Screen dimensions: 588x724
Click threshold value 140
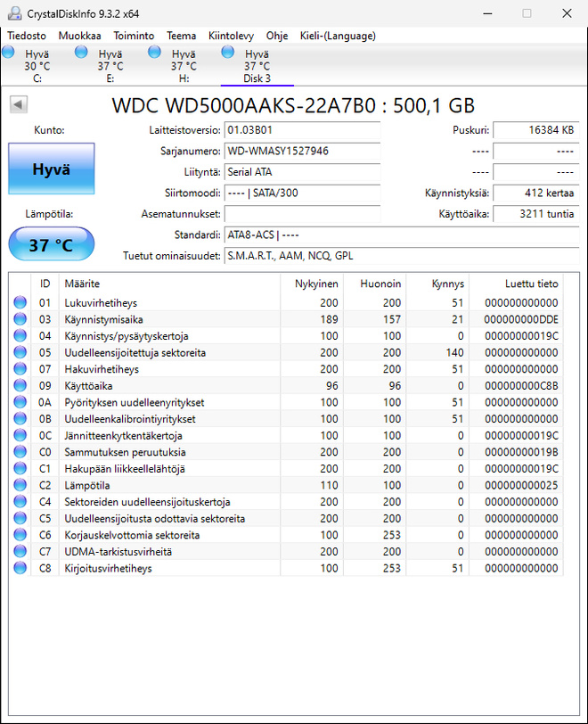454,353
